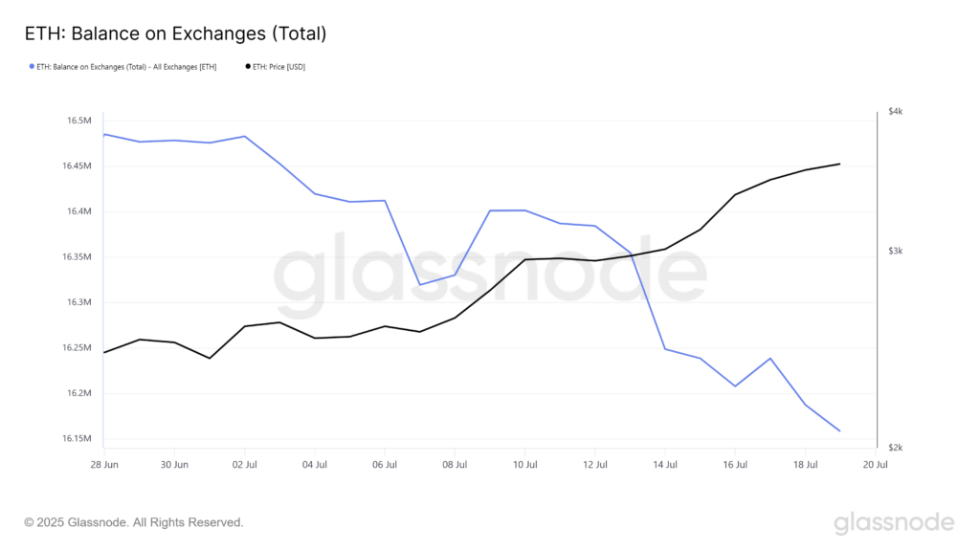980x551 pixels.
Task: Click the "$4k" right price axis label
Action: [x=895, y=112]
